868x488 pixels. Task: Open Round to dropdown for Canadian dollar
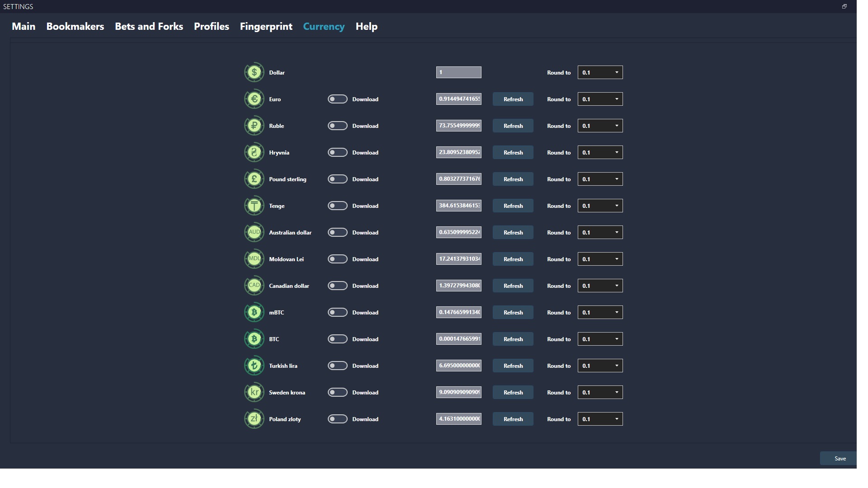(600, 286)
